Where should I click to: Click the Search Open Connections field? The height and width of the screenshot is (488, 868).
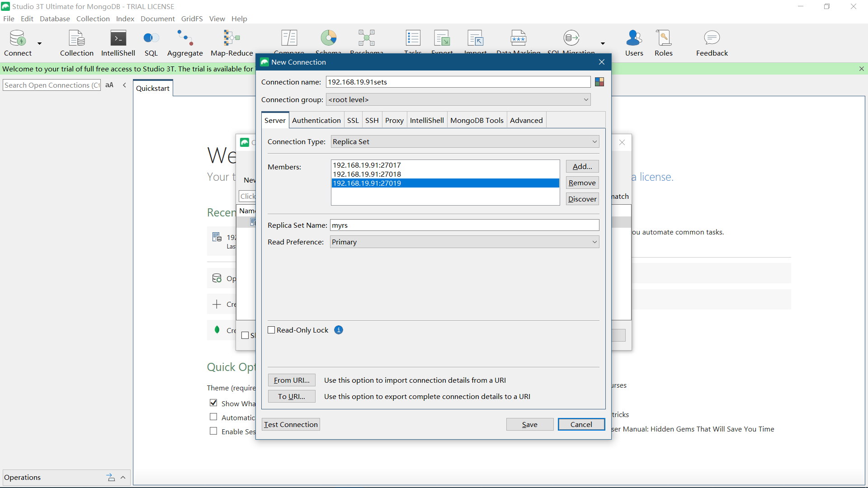[x=52, y=85]
